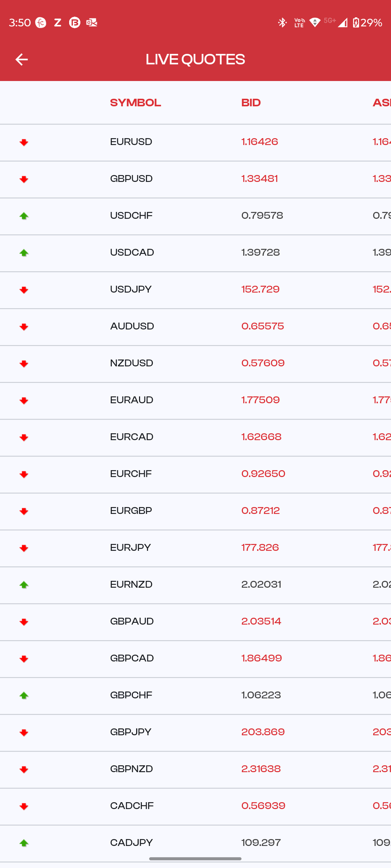
Task: Tap the red down arrow beside EURUSD
Action: click(24, 142)
